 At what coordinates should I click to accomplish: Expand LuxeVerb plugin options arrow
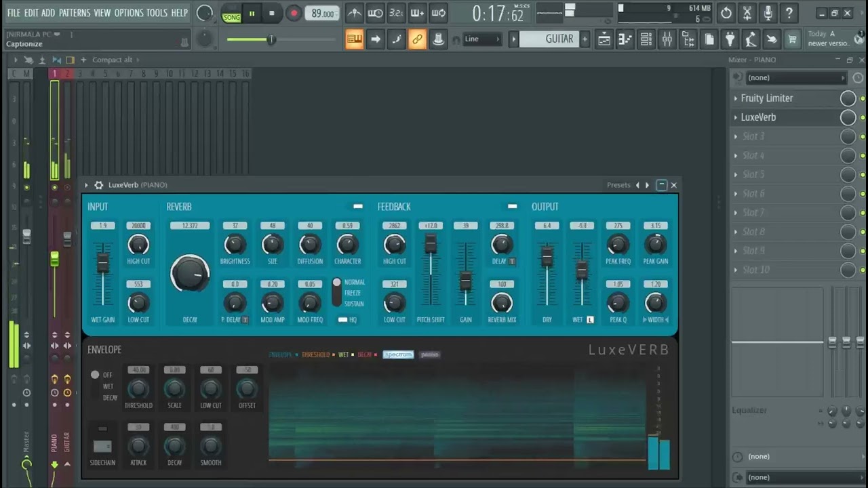point(86,185)
